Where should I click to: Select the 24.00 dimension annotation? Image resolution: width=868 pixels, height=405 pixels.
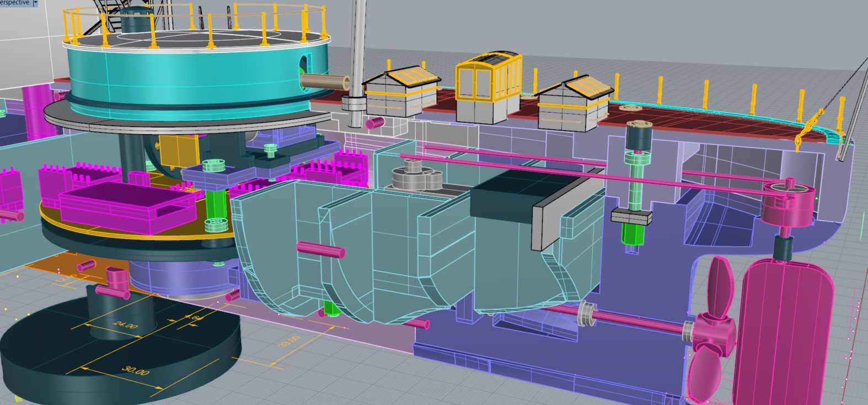125,324
